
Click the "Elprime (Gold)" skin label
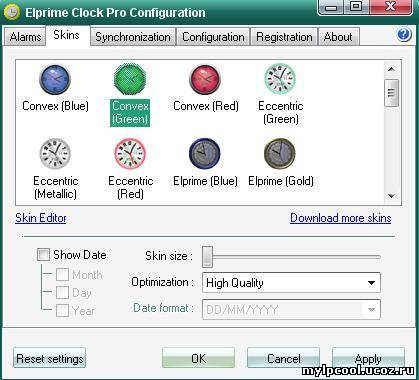pos(281,181)
